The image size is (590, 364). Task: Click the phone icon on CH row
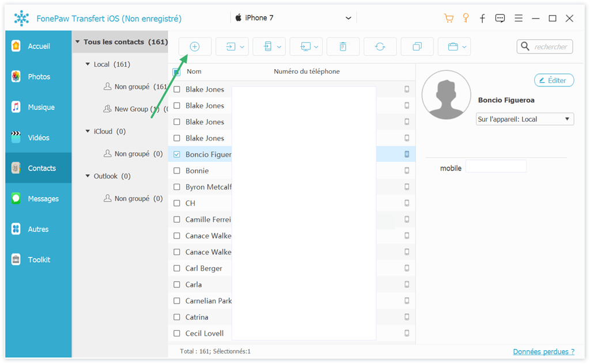[x=407, y=203]
